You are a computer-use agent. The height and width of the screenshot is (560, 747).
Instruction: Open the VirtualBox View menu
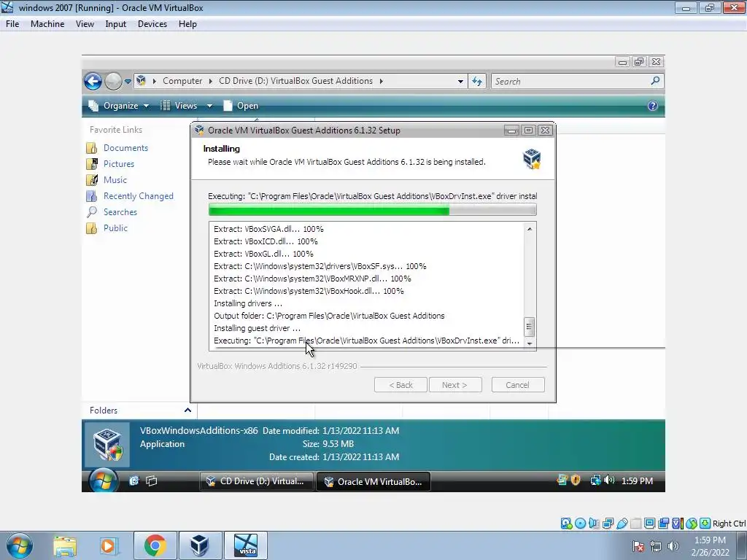pyautogui.click(x=85, y=24)
